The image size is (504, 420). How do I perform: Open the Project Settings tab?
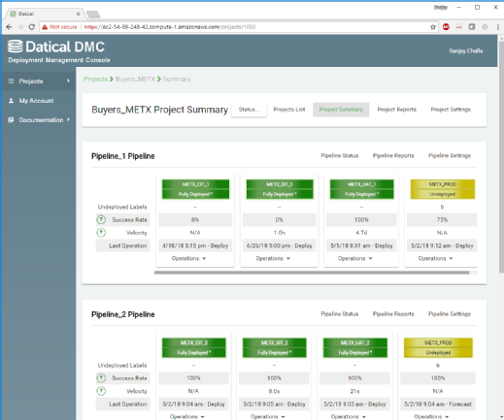click(x=451, y=110)
